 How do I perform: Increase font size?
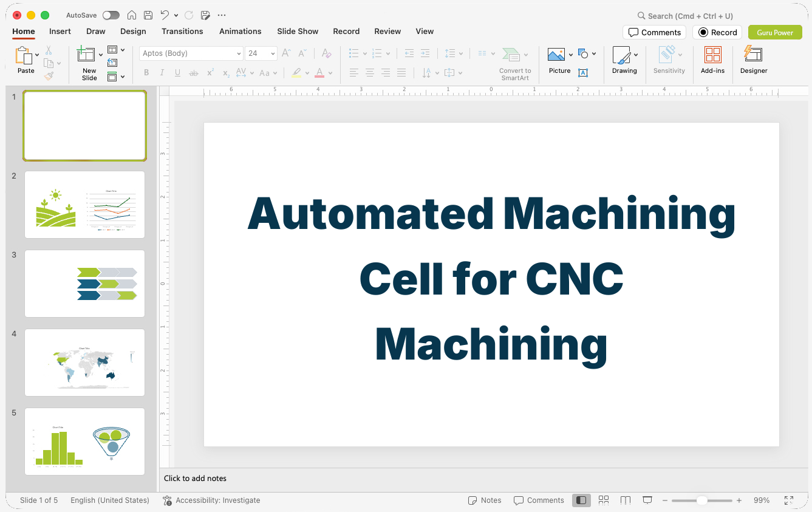click(286, 53)
